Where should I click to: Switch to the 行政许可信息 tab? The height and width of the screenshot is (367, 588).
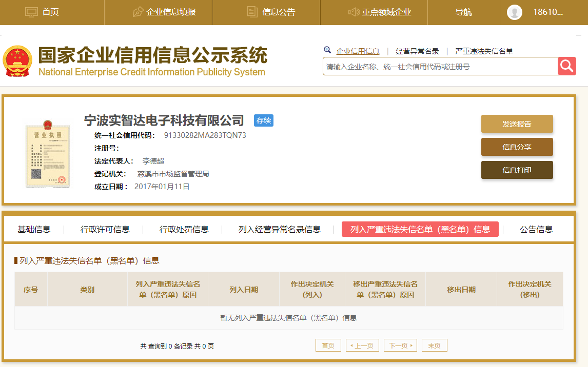[105, 229]
